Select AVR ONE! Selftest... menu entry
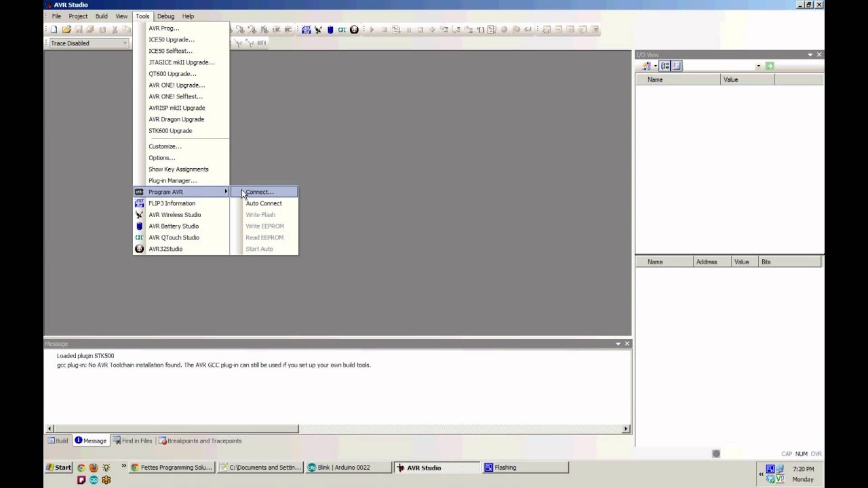Image resolution: width=868 pixels, height=488 pixels. pos(182,96)
